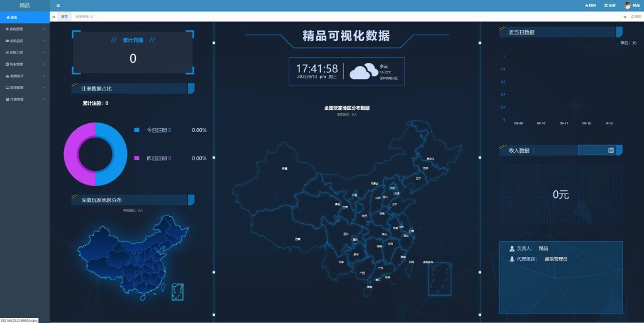Click the 近五日数据 panel header

pyautogui.click(x=560, y=32)
